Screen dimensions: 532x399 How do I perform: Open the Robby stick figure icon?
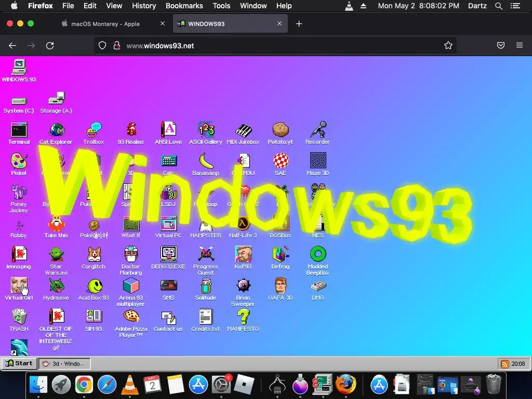pyautogui.click(x=19, y=225)
